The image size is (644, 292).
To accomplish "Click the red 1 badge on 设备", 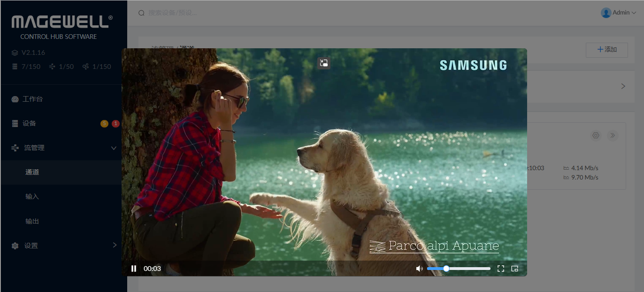I will coord(115,124).
